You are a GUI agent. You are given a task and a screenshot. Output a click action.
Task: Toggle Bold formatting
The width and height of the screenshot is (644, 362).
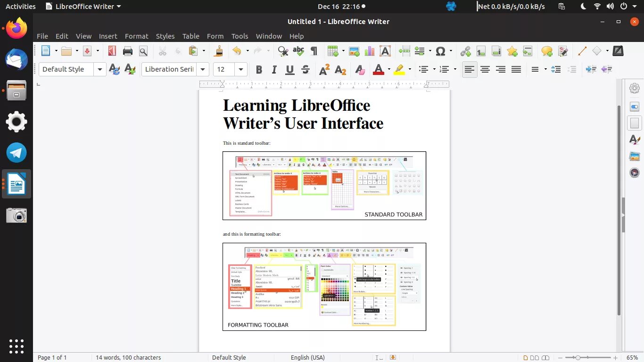pos(258,70)
